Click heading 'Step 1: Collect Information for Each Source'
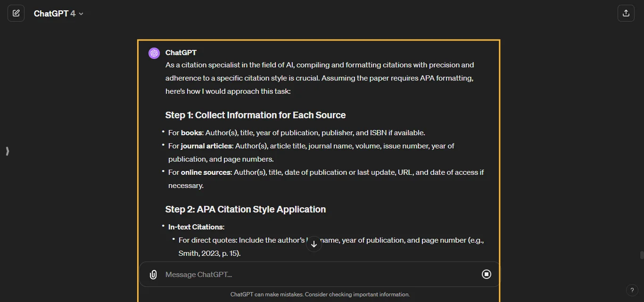644x302 pixels. (256, 115)
